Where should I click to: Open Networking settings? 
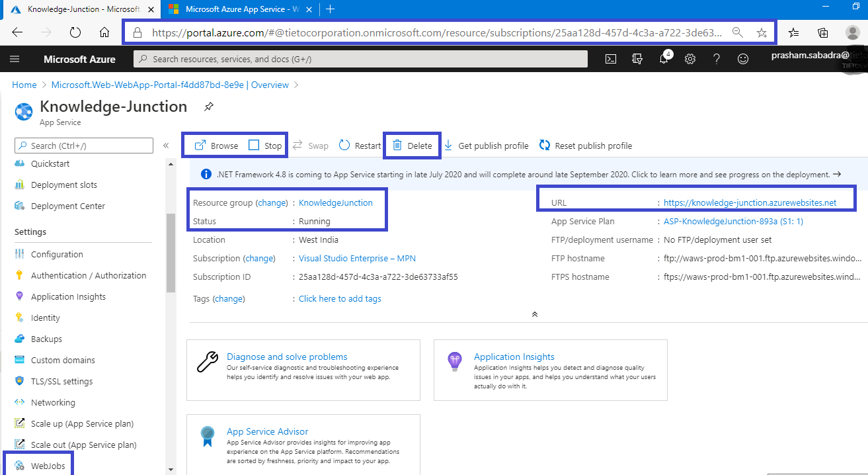pos(53,402)
